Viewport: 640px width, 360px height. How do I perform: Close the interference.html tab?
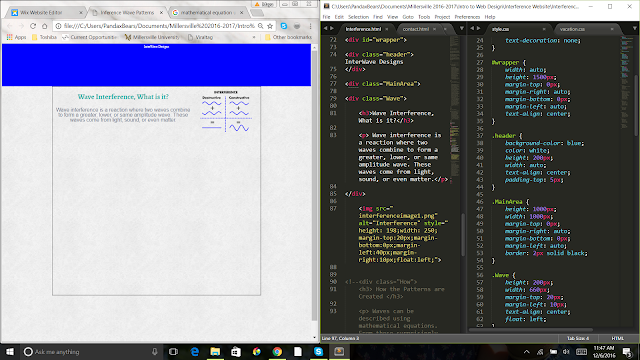(387, 29)
